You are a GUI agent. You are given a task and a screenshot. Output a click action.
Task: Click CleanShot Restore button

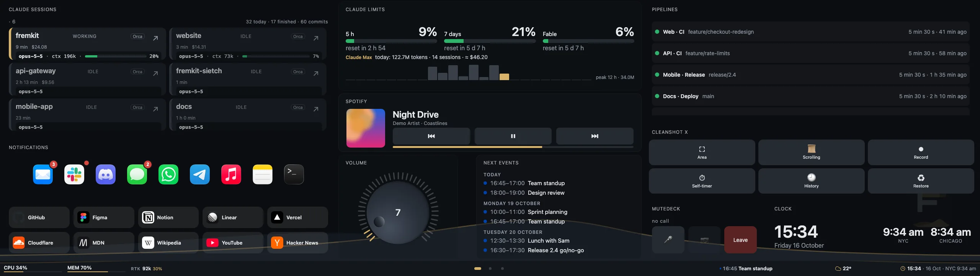click(x=921, y=181)
